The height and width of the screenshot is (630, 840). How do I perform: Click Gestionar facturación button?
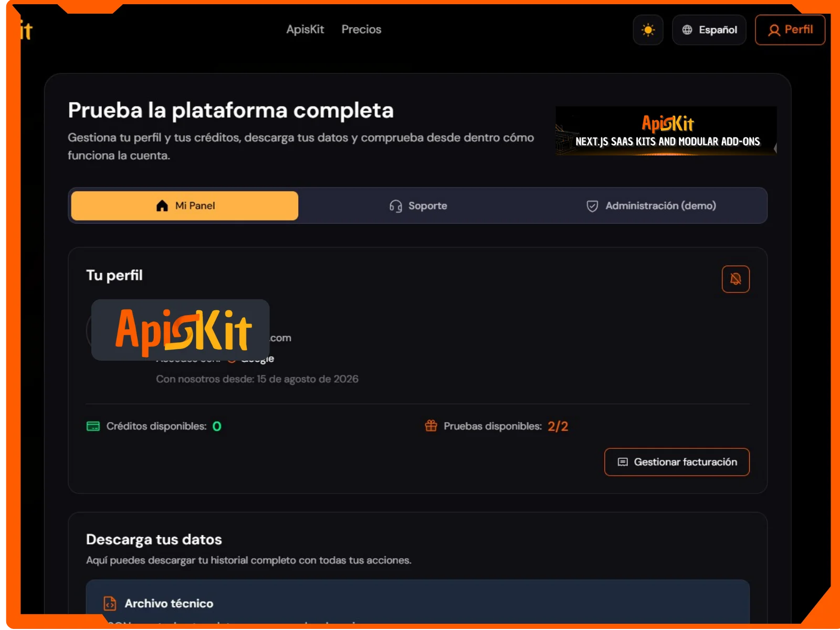pos(677,462)
